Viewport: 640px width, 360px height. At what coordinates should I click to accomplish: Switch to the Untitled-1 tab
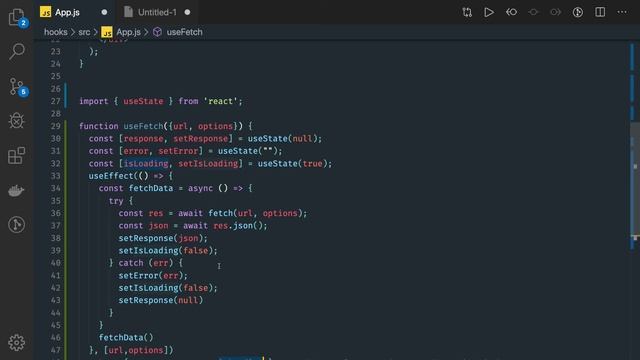[x=157, y=12]
